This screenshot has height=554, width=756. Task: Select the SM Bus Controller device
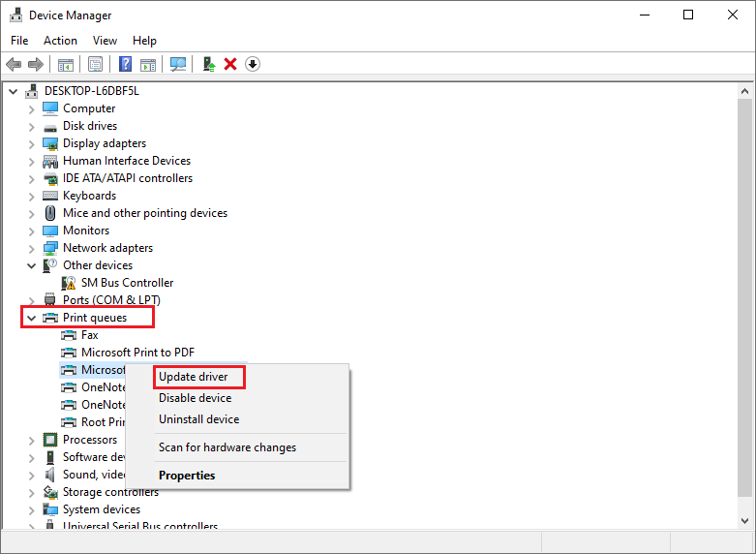click(x=127, y=283)
